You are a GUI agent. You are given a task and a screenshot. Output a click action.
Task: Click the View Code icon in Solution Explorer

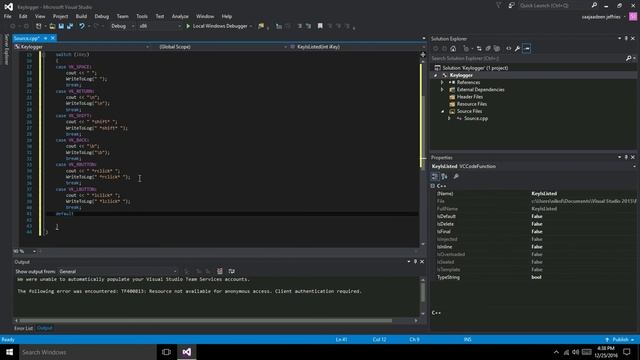click(509, 49)
